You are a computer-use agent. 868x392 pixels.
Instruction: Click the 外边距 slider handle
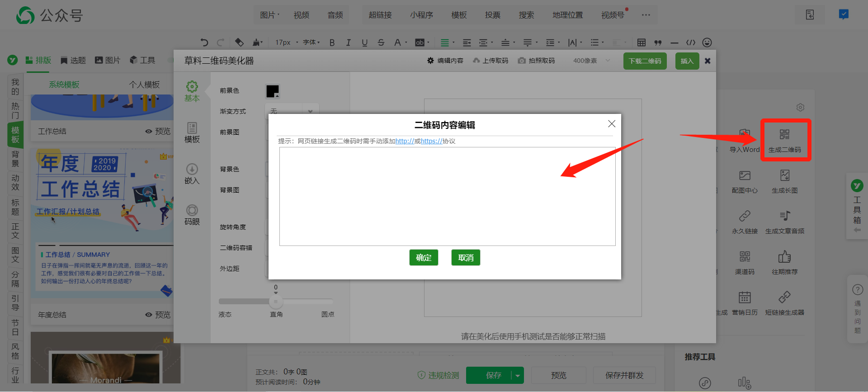(276, 302)
